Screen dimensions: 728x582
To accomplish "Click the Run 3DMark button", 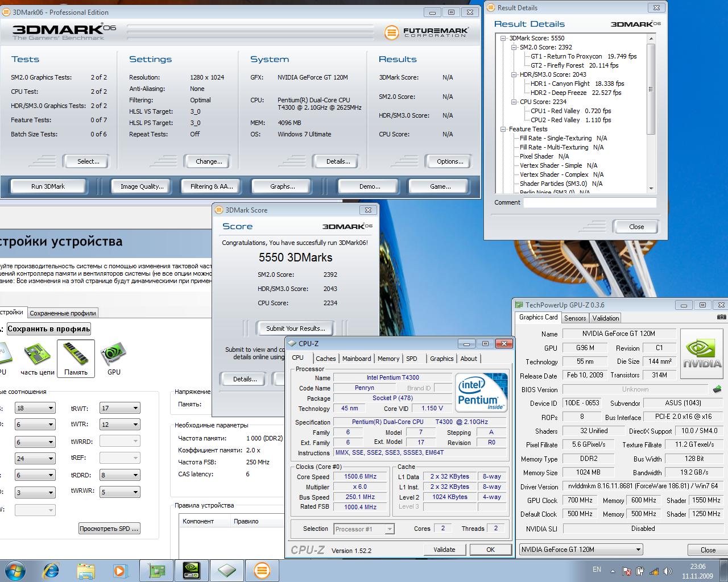I will 48,186.
